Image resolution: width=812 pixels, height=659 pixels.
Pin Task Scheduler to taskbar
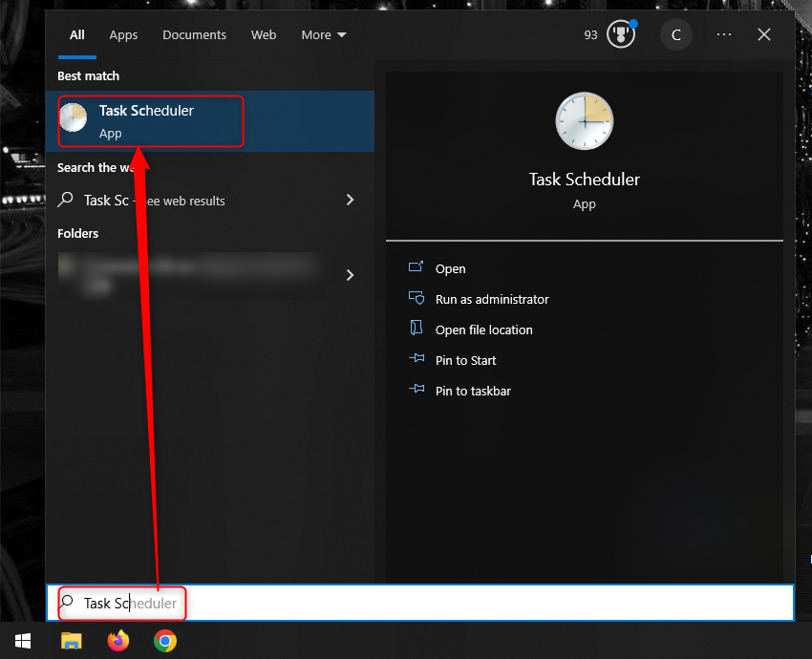[x=472, y=391]
